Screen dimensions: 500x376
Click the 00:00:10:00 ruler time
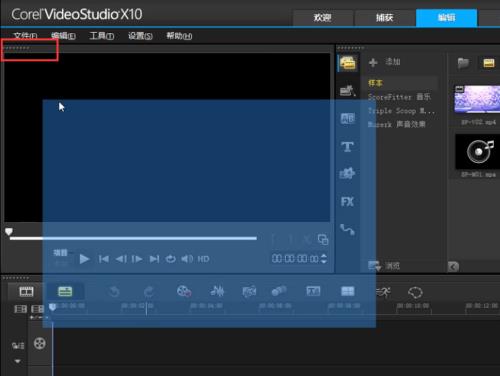413,306
